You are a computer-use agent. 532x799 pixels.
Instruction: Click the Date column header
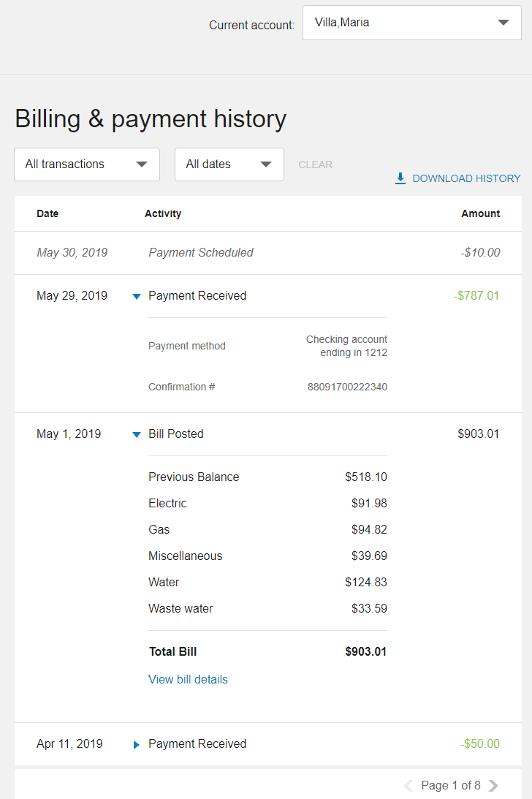[x=47, y=214]
